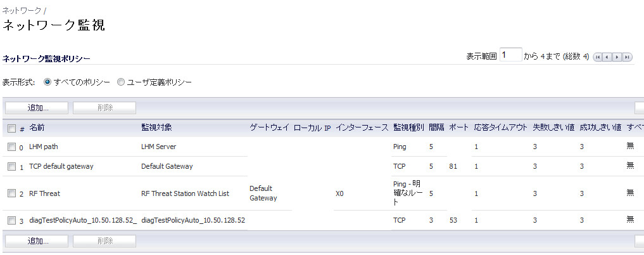The width and height of the screenshot is (644, 255).
Task: Click the X0 interface cell
Action: (339, 193)
